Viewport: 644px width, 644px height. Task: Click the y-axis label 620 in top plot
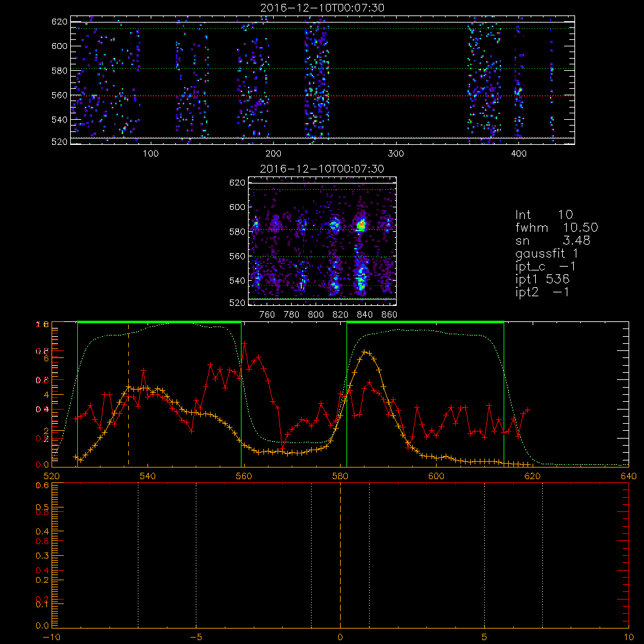(x=59, y=21)
